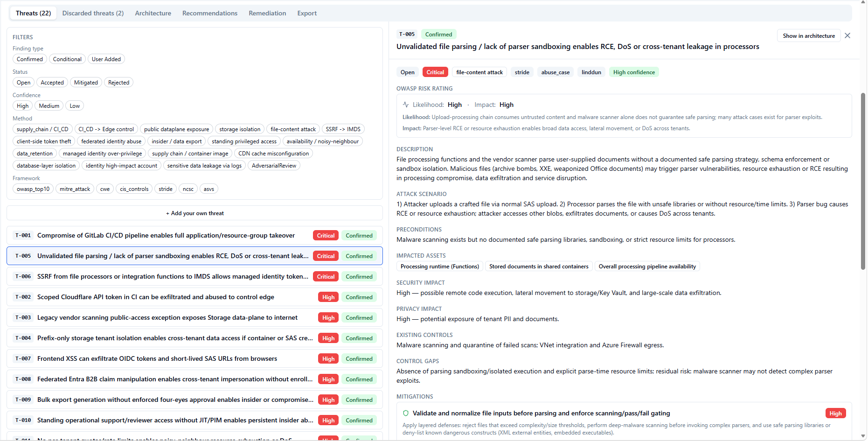Open the Architecture tab
The width and height of the screenshot is (868, 442).
point(153,13)
